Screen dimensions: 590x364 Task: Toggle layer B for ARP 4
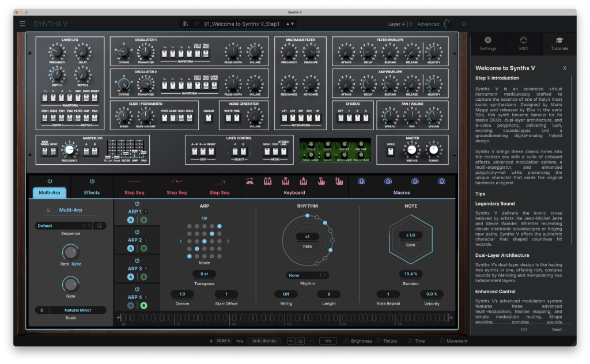pos(143,305)
